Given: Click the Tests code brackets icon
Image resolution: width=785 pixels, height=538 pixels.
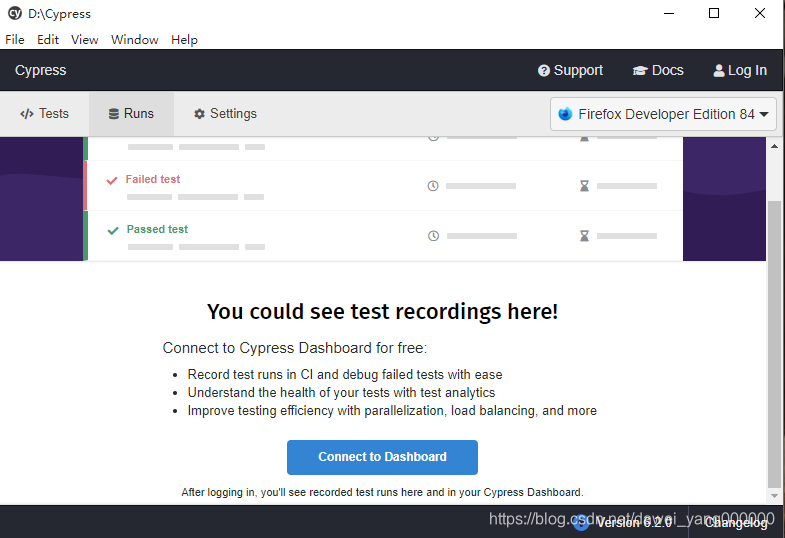Looking at the screenshot, I should click(x=27, y=114).
